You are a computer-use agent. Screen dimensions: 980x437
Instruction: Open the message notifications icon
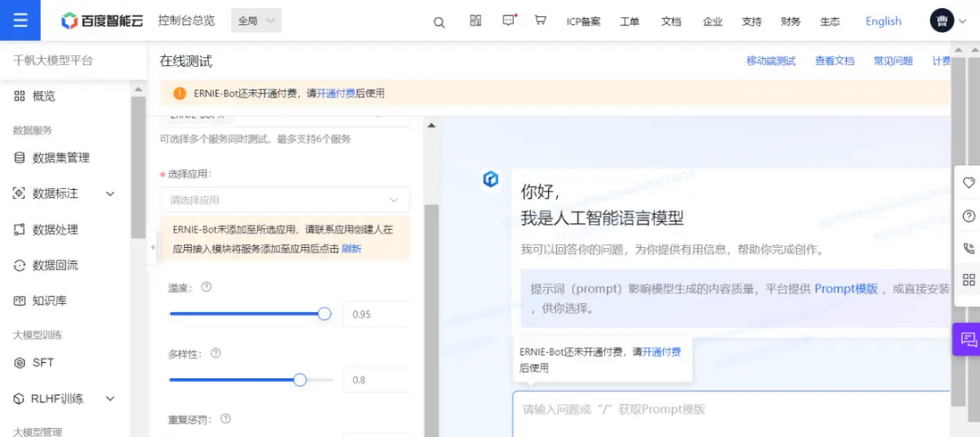(510, 21)
